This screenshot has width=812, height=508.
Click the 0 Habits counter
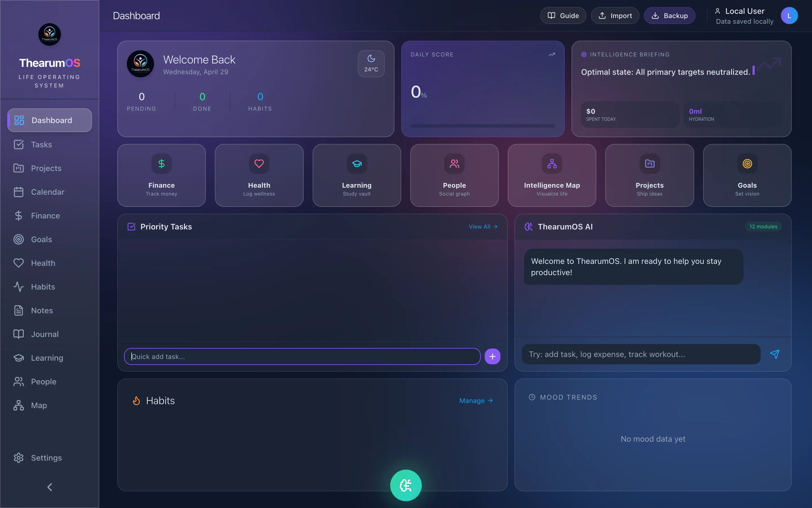[260, 101]
